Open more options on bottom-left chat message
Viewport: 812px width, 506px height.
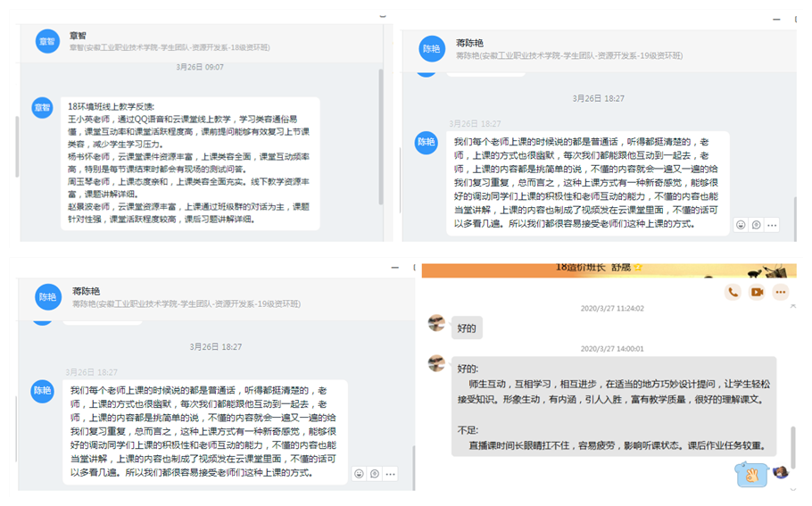point(391,474)
